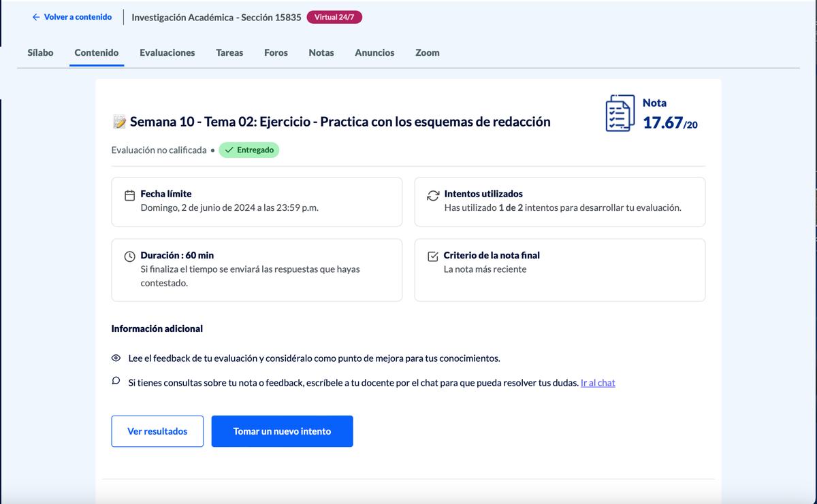
Task: Follow the Ir al chat link
Action: (x=597, y=382)
